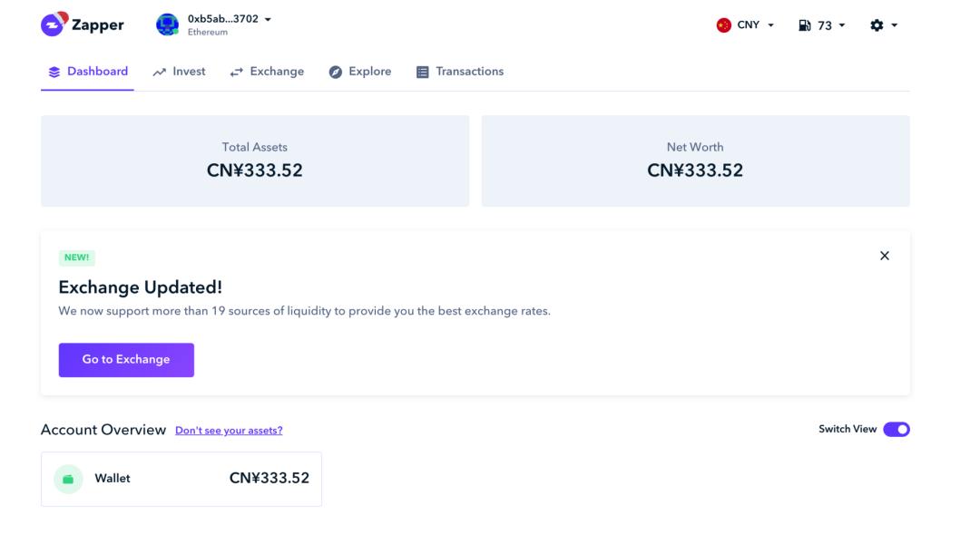Open the Wallet overview card
The height and width of the screenshot is (544, 980).
(181, 479)
